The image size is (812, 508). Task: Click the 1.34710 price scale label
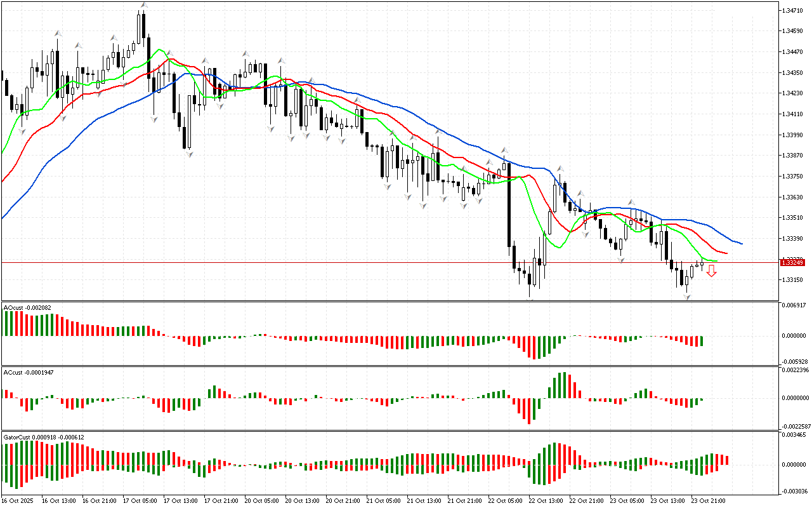point(792,11)
